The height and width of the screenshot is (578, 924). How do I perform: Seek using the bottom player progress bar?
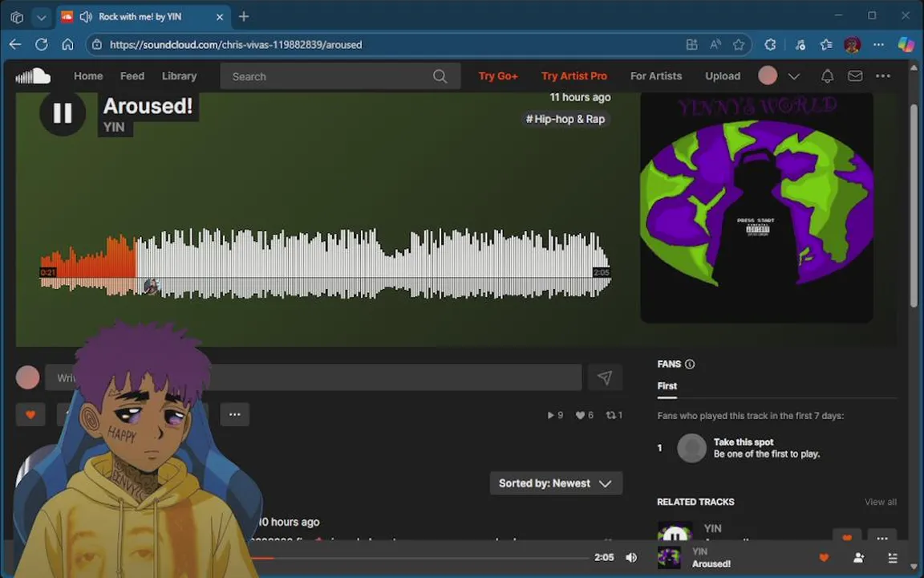[421, 558]
